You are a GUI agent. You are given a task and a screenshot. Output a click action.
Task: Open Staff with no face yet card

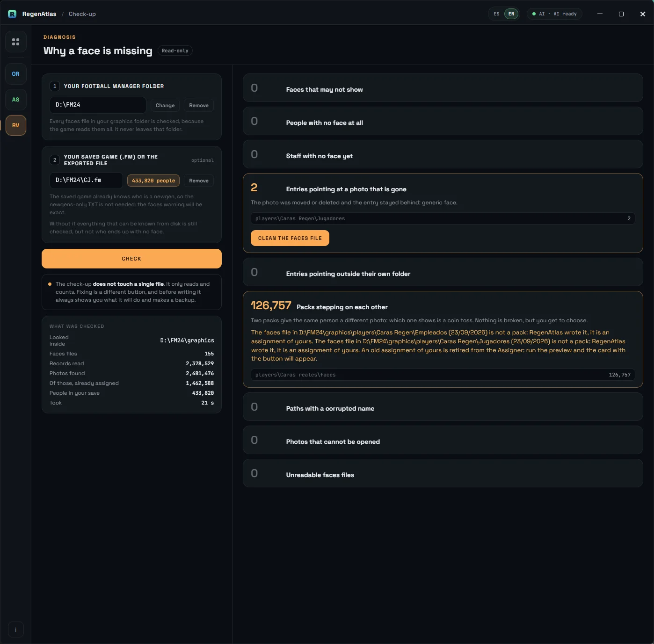443,154
